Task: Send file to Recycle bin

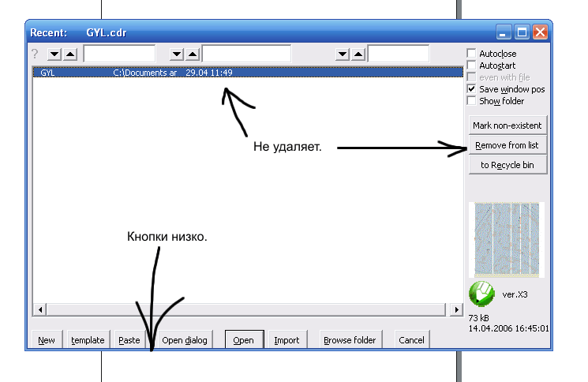Action: [x=507, y=165]
